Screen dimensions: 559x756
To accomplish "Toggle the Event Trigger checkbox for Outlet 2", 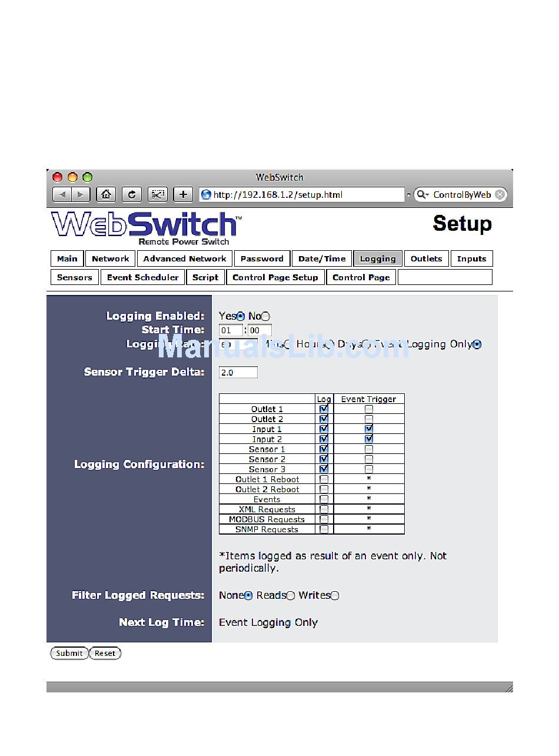I will [x=368, y=419].
